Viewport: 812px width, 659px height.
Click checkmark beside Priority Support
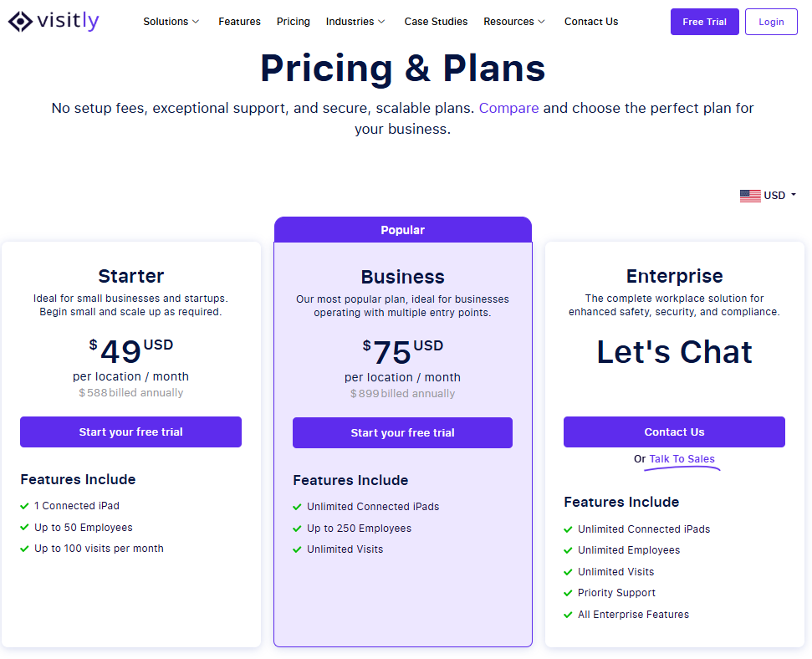[x=568, y=593]
